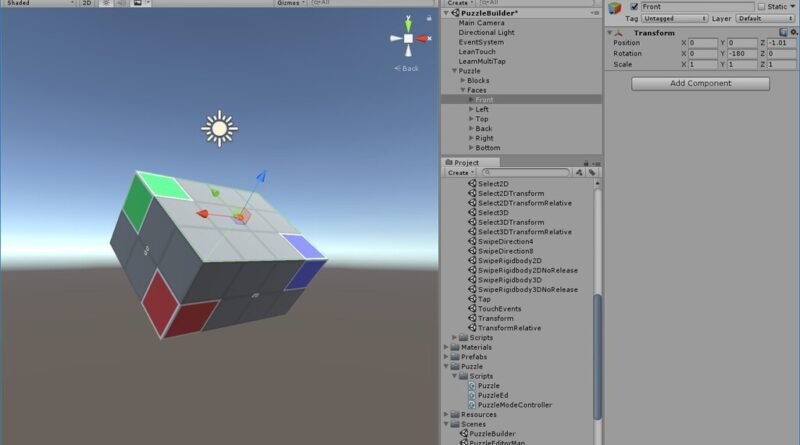This screenshot has height=445, width=800.
Task: Open the Gizmos dropdown
Action: 290,3
